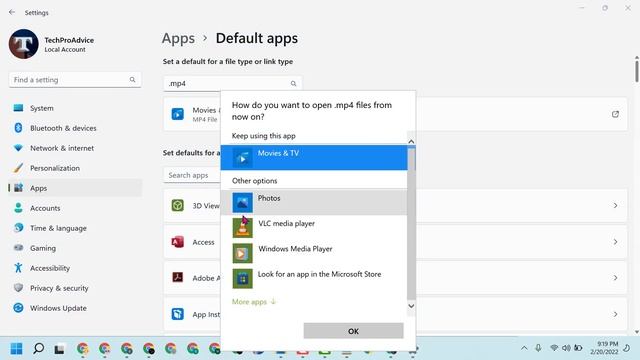Click the Windows Update icon
Screen dimensions: 640x360
pyautogui.click(x=18, y=308)
